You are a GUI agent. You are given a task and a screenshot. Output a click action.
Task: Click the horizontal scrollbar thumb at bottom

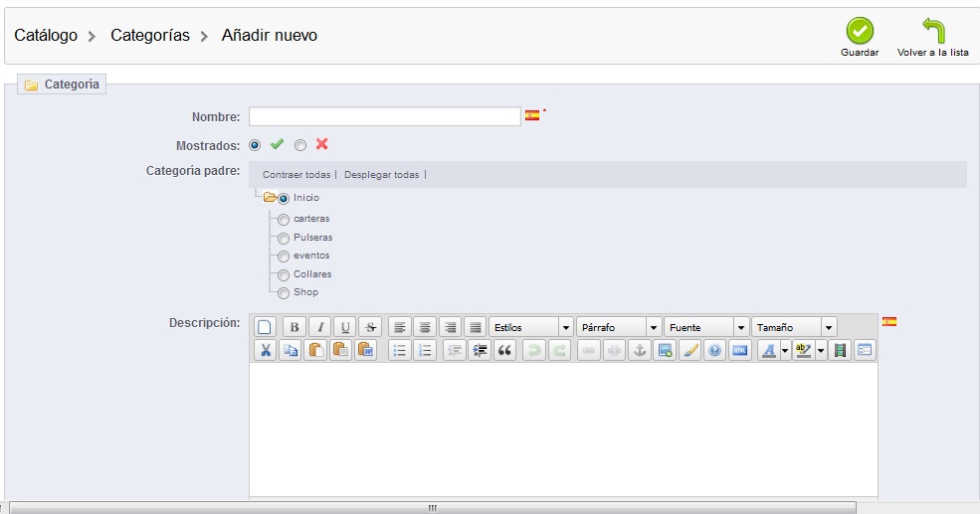[x=433, y=508]
